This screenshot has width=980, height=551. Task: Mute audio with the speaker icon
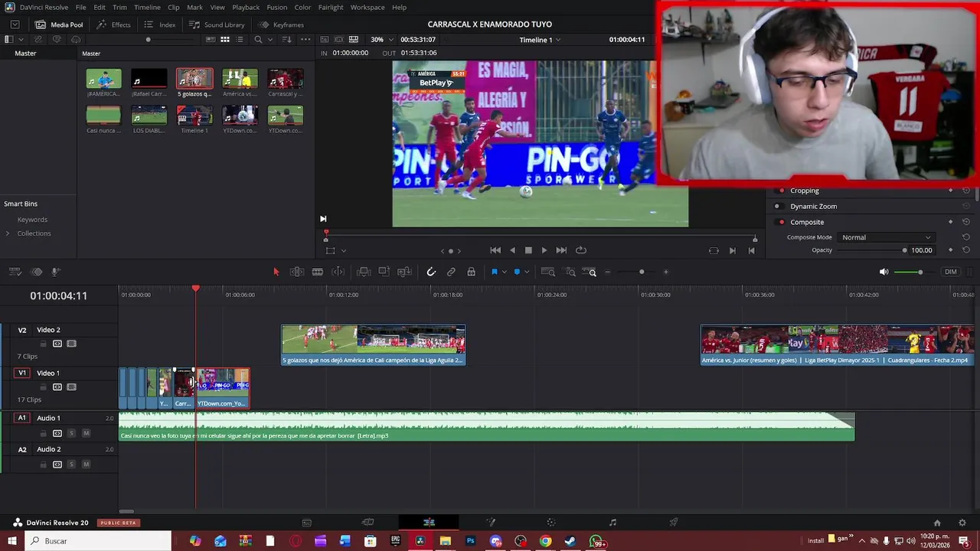click(884, 272)
